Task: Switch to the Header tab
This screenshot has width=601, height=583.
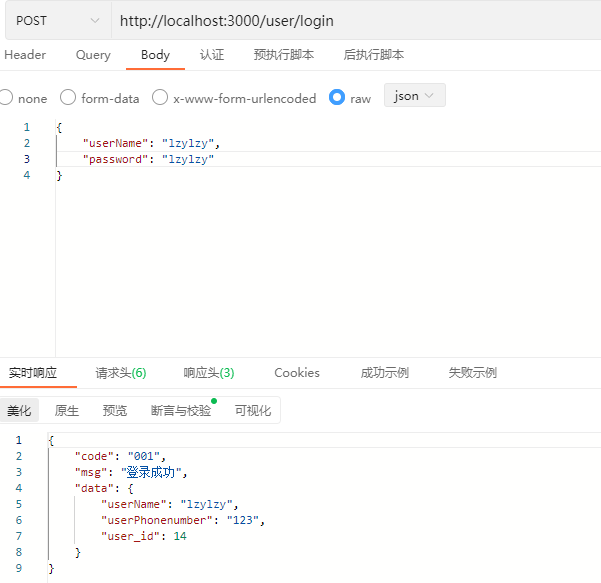Action: coord(25,55)
